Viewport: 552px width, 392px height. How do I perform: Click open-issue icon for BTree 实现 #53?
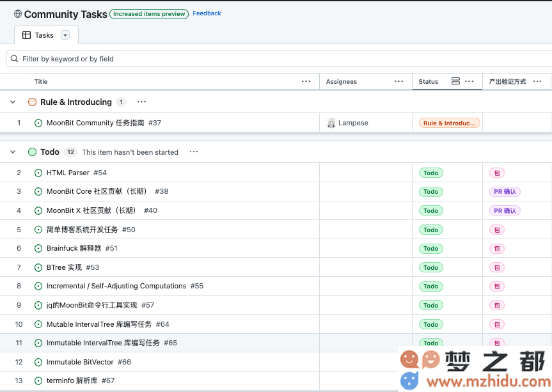click(x=38, y=267)
